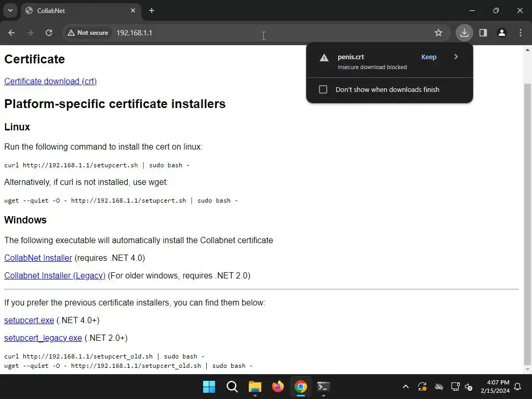Open a new browser tab

coord(152,10)
